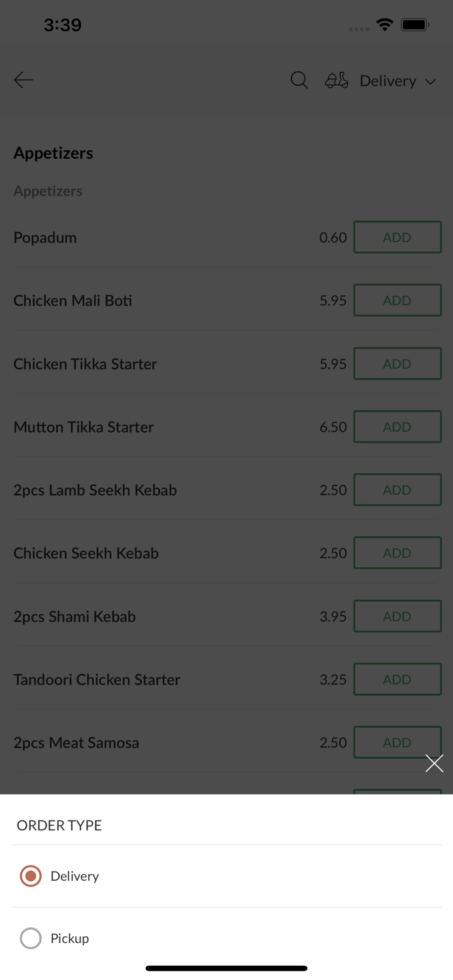The image size is (453, 980).
Task: Select the Appetizers section header
Action: click(53, 153)
